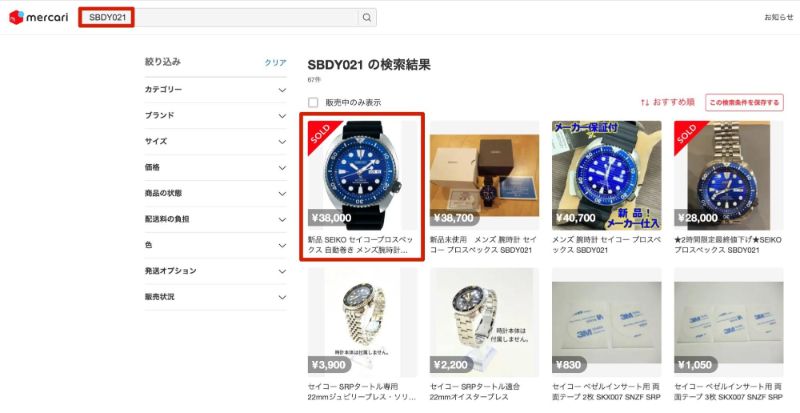
Task: Click the sort arrows おすすめ順 icon
Action: 645,103
